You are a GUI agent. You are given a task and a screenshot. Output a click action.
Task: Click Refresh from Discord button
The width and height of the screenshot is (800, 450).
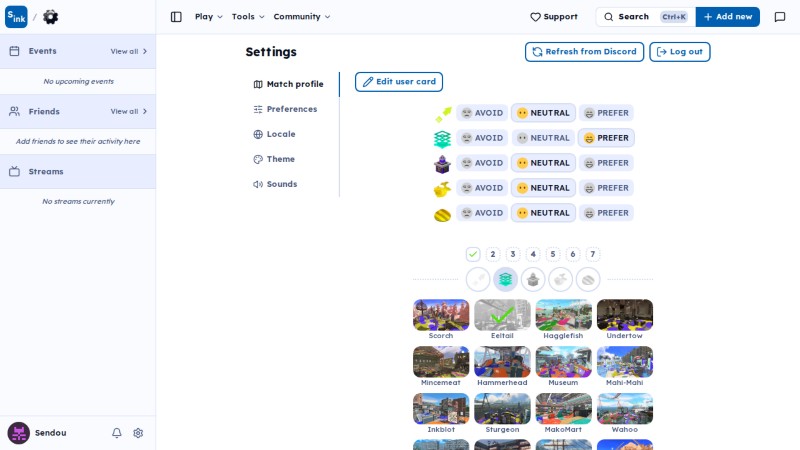(x=585, y=52)
